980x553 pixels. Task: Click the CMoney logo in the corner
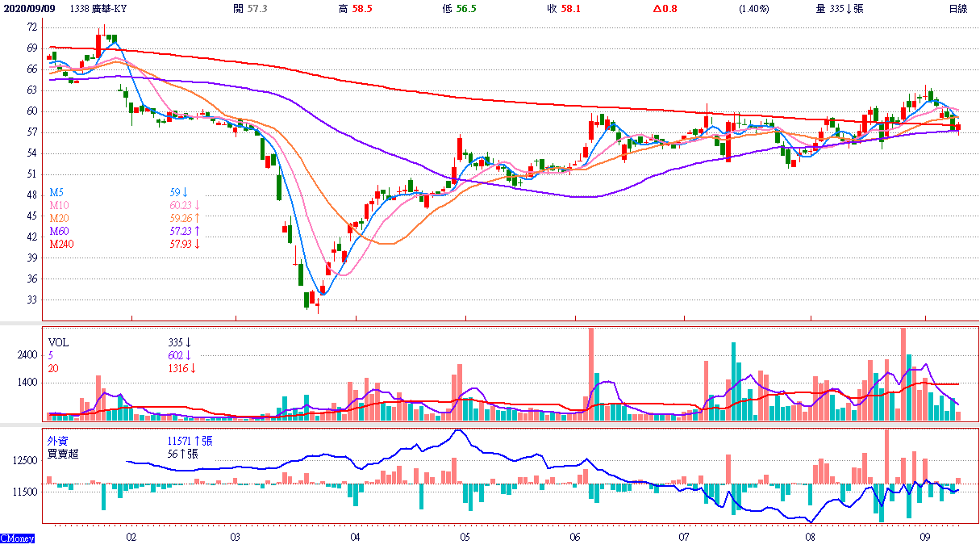click(x=16, y=538)
